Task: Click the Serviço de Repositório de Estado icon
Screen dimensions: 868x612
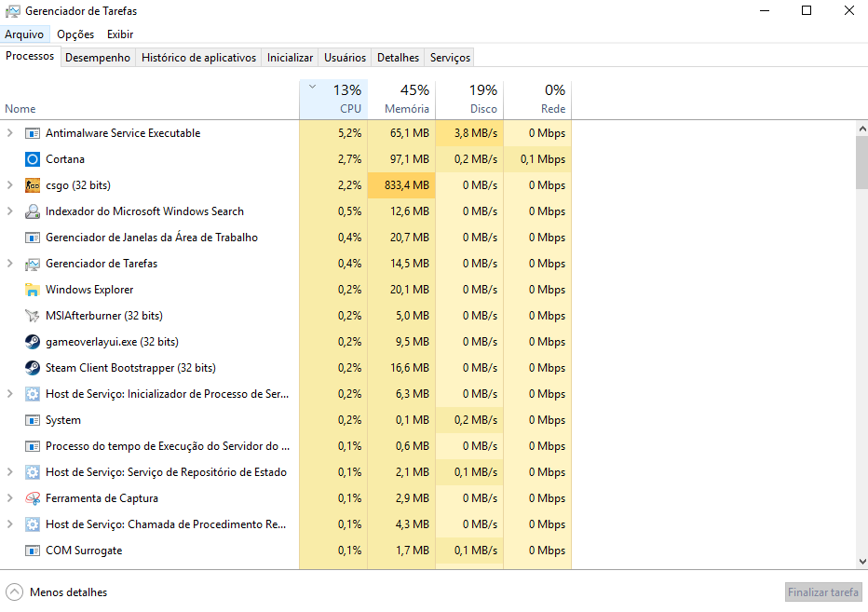Action: tap(33, 472)
